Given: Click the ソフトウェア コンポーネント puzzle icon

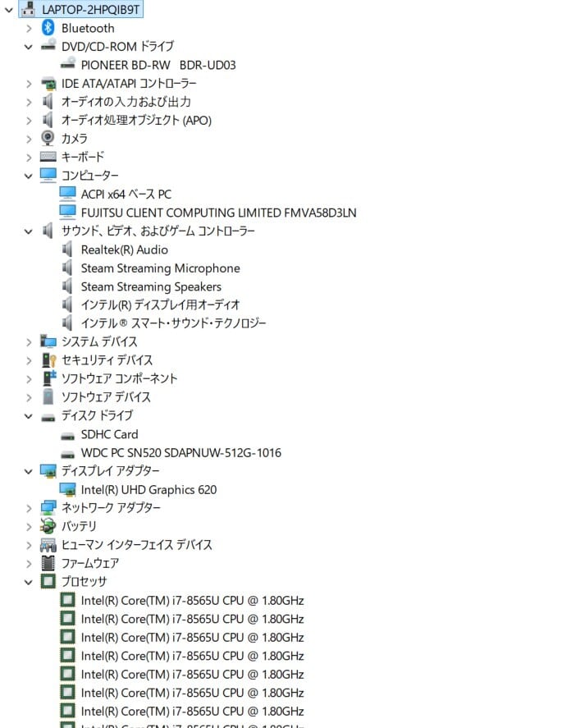Looking at the screenshot, I should 49,378.
